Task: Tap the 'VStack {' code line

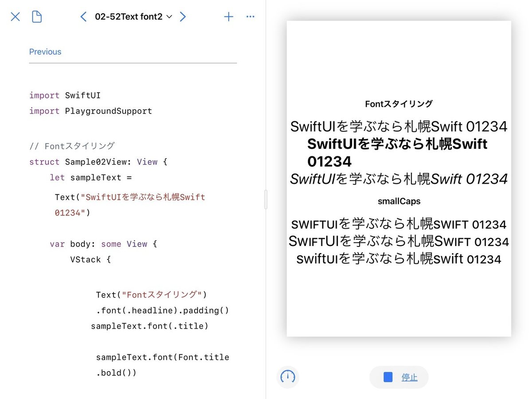Action: click(90, 259)
